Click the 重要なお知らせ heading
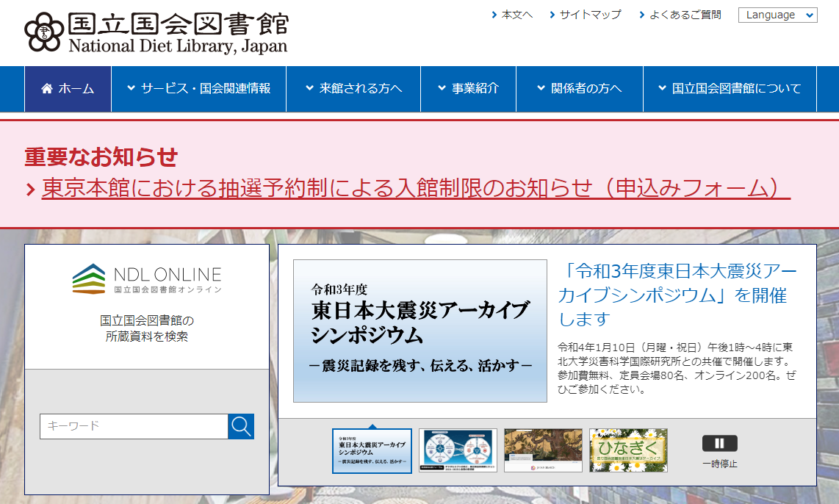 (101, 156)
